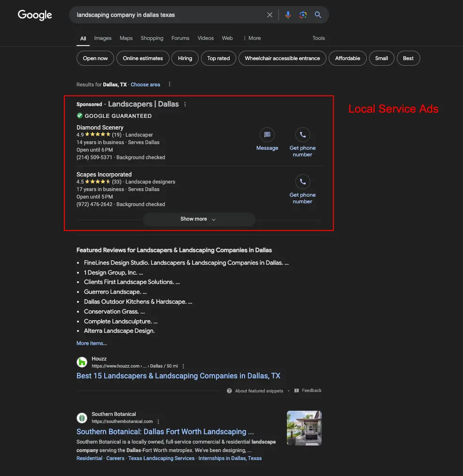Click FineLines Design Studio list item
Viewport: 463px width, 476px height.
(186, 263)
